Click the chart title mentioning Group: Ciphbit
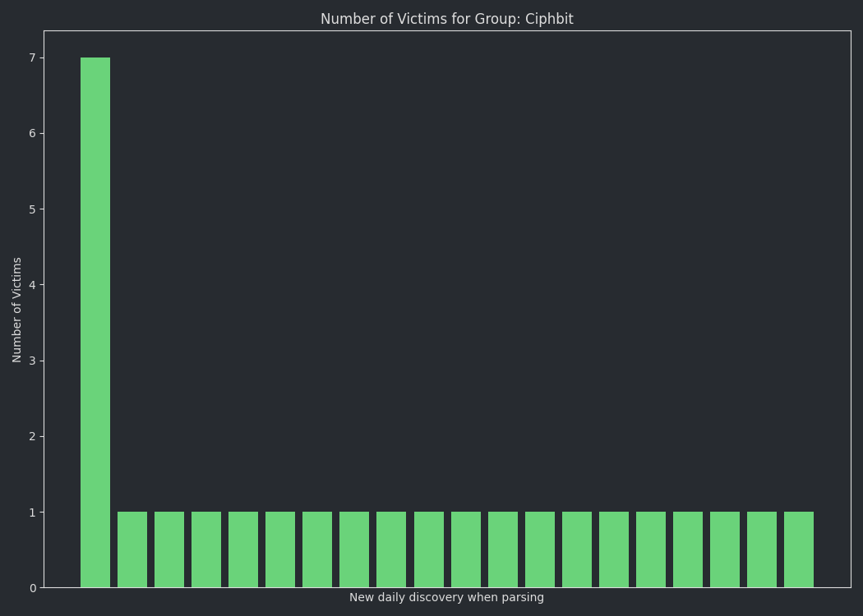 pos(447,19)
